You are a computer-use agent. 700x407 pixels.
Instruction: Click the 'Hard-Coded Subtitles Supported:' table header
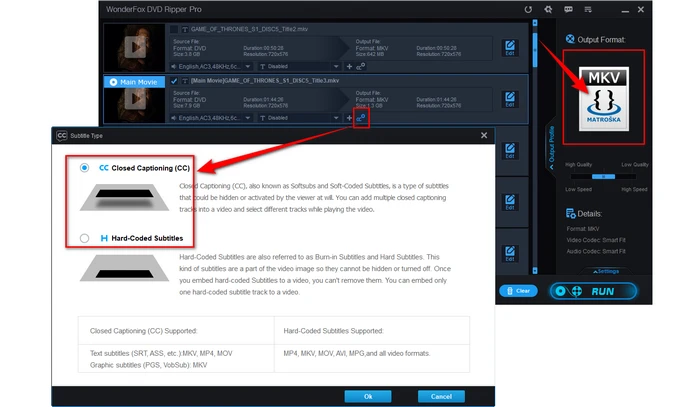(333, 331)
